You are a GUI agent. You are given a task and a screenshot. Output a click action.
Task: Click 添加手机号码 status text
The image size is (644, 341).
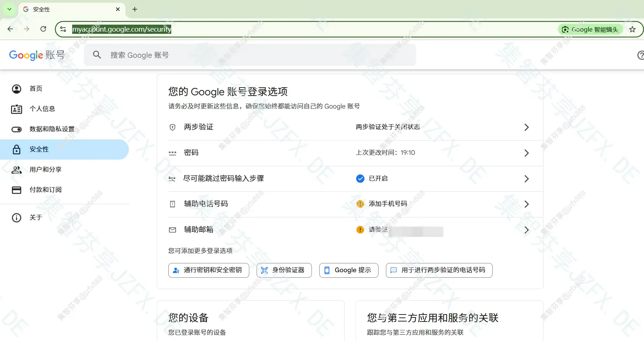click(388, 204)
